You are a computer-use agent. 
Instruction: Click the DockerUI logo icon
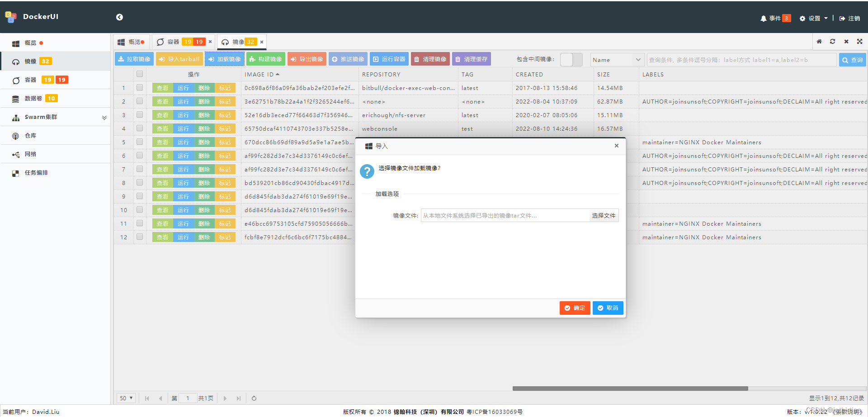[11, 17]
